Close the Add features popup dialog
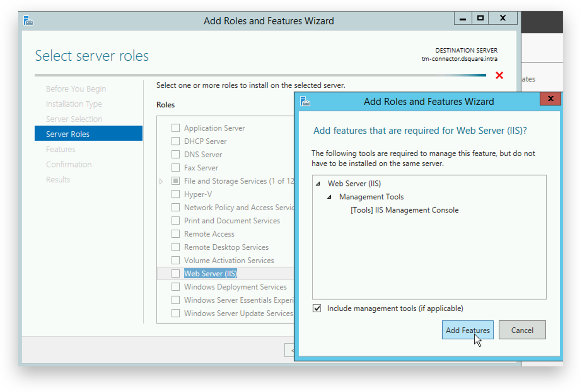This screenshot has width=581, height=392. [x=550, y=99]
